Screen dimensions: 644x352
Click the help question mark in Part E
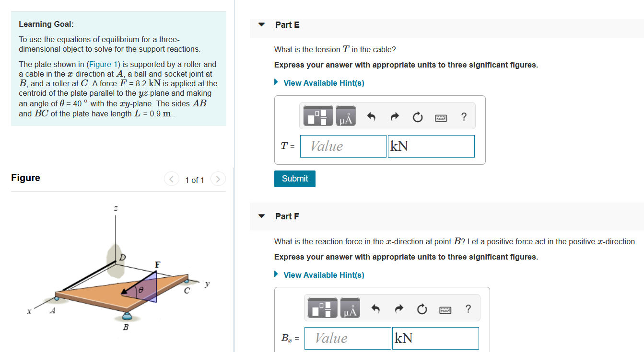[x=463, y=116]
